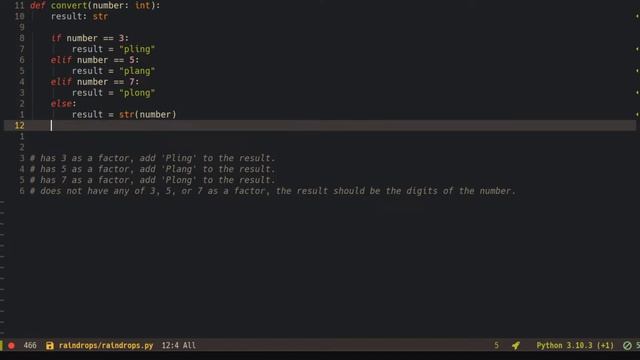
Task: Place cursor on 'def convert(number: int):' line
Action: [x=95, y=6]
